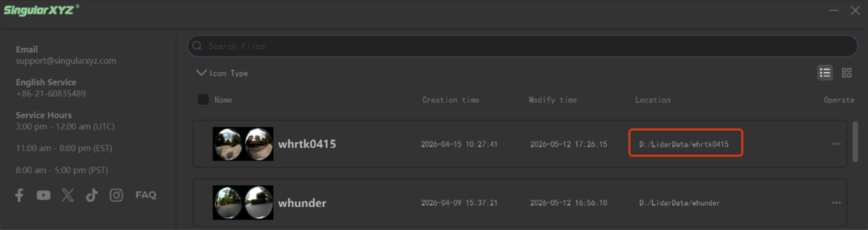Sort by Creation time column
The width and height of the screenshot is (868, 230).
pos(450,100)
